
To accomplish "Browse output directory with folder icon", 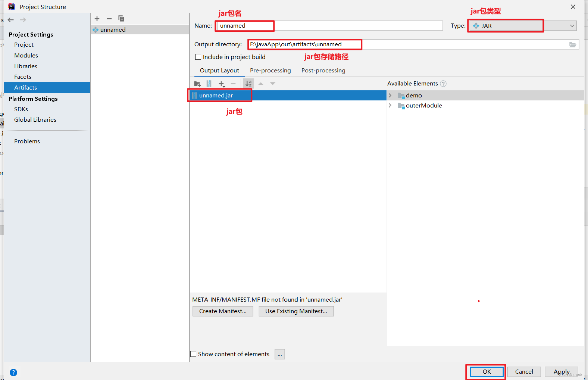I will coord(573,45).
